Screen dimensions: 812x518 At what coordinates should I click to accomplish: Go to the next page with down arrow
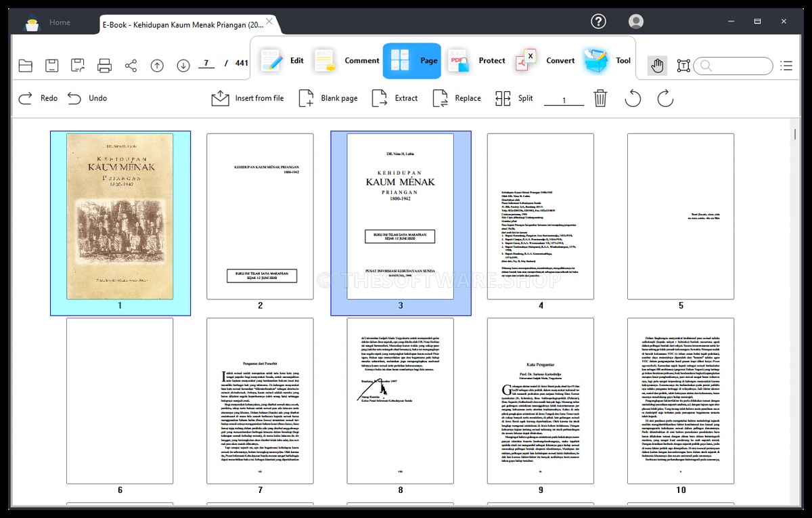(x=183, y=66)
